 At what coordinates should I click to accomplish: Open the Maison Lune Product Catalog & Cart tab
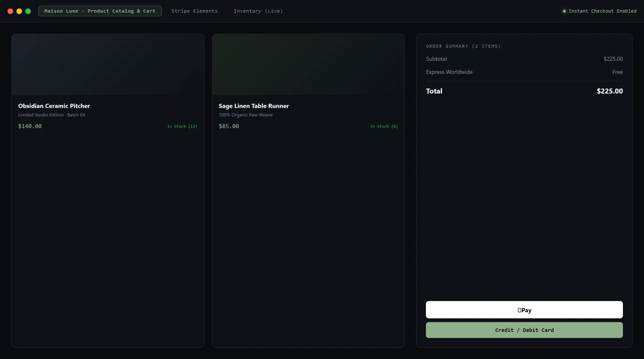coord(100,11)
